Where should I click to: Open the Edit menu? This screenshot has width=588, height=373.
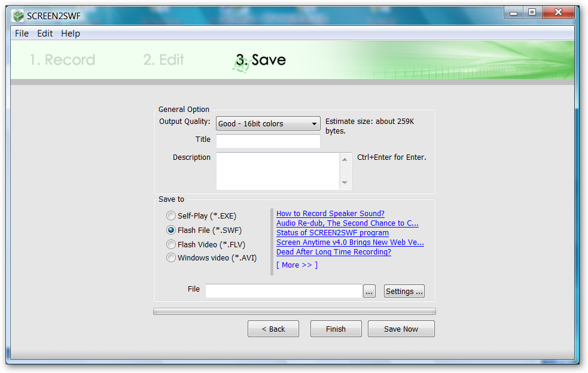[45, 34]
